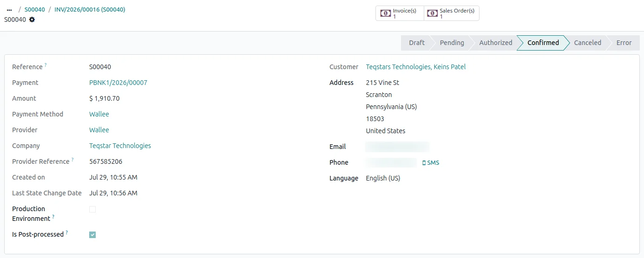Click the Invoice(s) money icon
Screen dimensions: 644x258
386,13
